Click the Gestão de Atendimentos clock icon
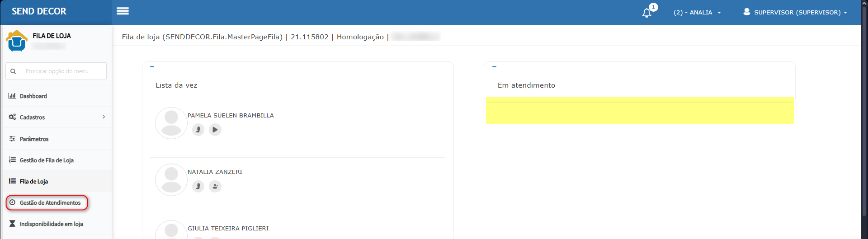 (x=12, y=202)
